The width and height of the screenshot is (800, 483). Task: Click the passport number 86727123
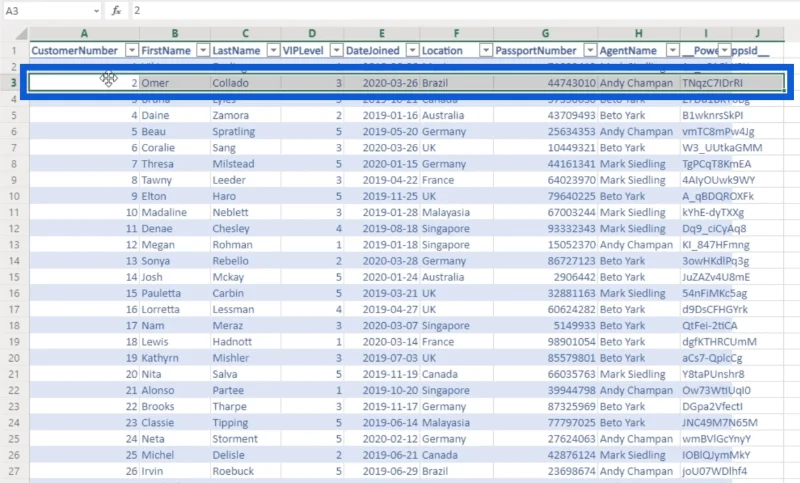pyautogui.click(x=545, y=261)
